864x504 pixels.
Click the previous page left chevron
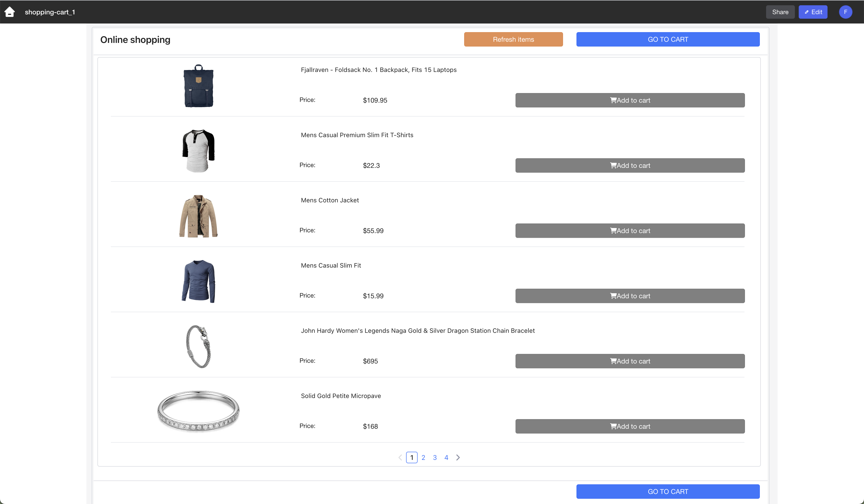[x=400, y=457]
